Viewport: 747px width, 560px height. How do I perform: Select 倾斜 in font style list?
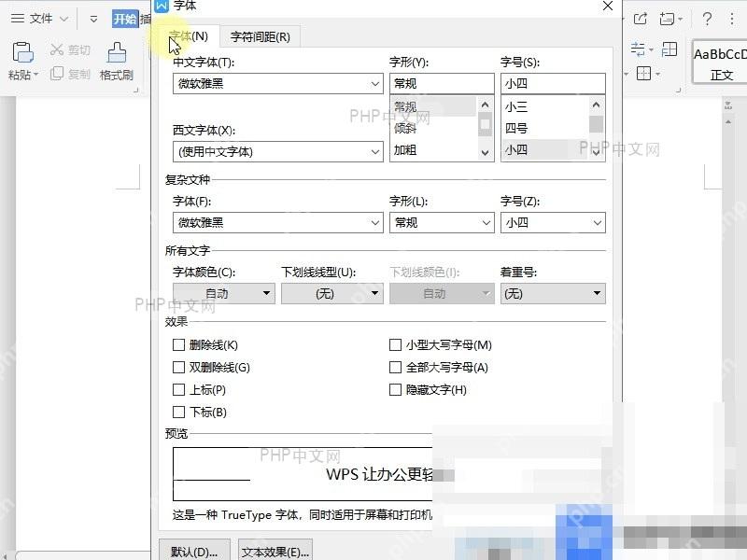coord(433,128)
